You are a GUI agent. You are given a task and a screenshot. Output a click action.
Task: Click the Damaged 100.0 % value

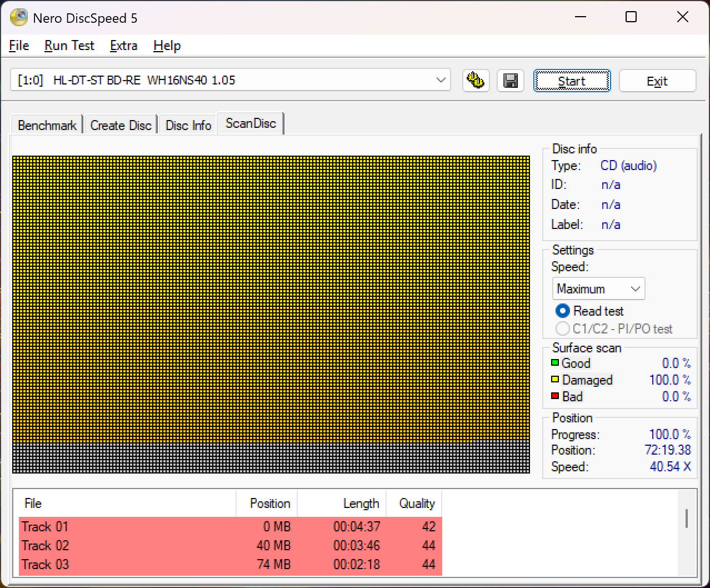click(x=670, y=380)
